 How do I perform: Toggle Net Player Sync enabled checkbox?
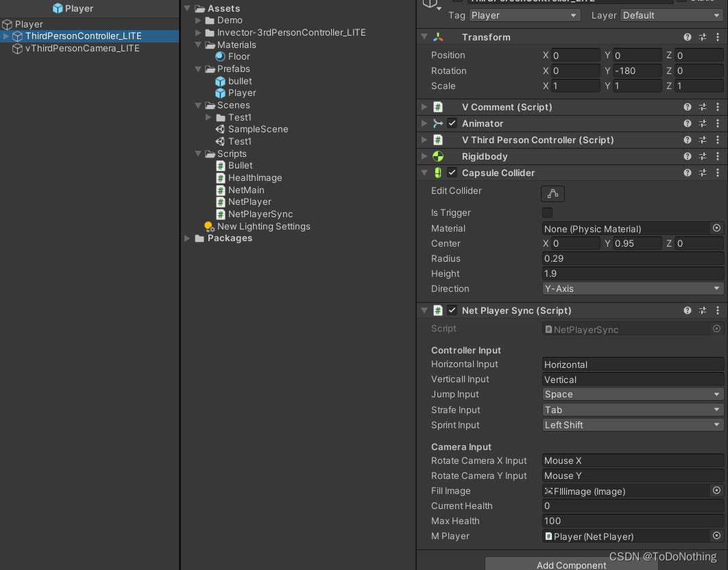click(x=452, y=310)
